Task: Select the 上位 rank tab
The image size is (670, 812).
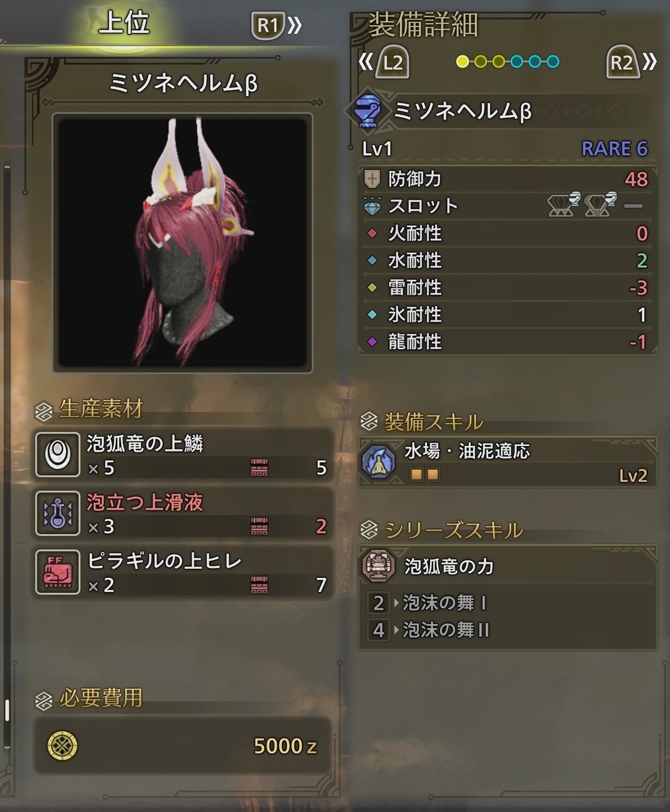Action: point(124,25)
